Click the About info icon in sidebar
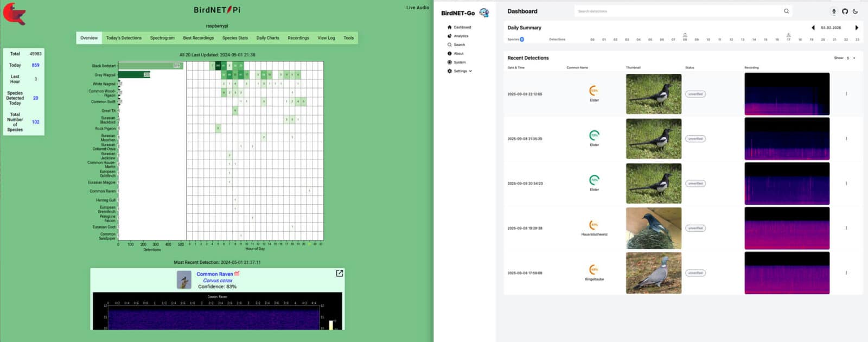Screen dimensions: 868x342 click(449, 53)
